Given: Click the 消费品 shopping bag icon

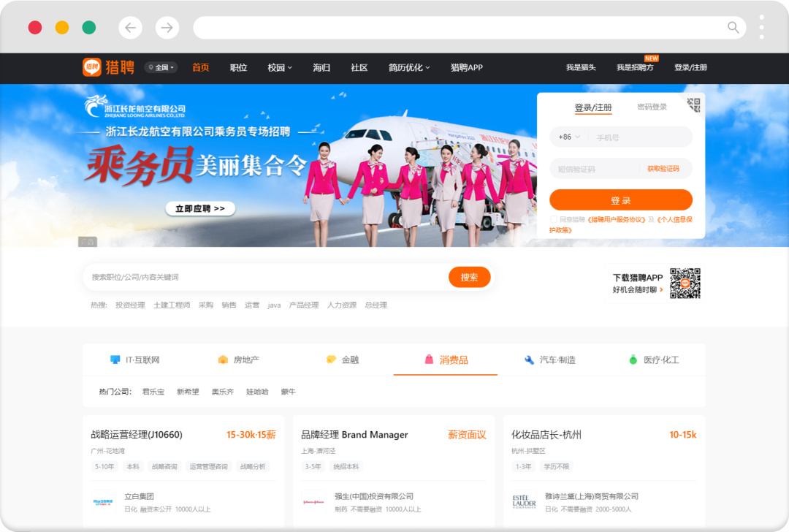Looking at the screenshot, I should coord(430,360).
